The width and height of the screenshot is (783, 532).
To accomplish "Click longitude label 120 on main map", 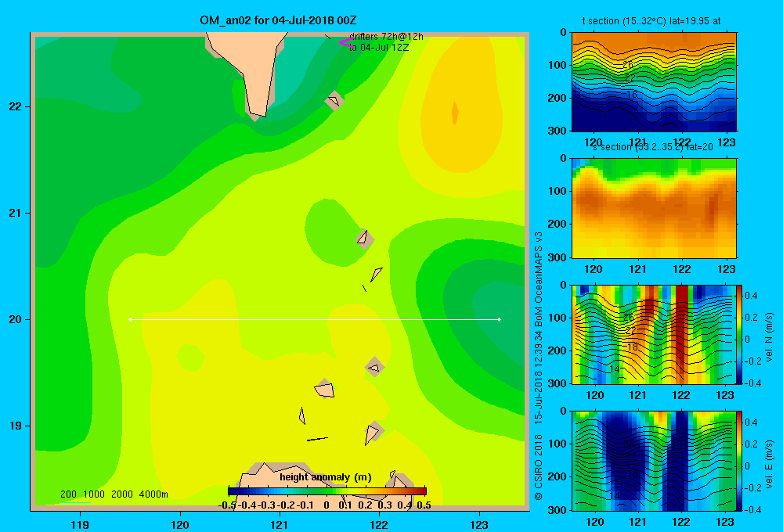I will 180,524.
